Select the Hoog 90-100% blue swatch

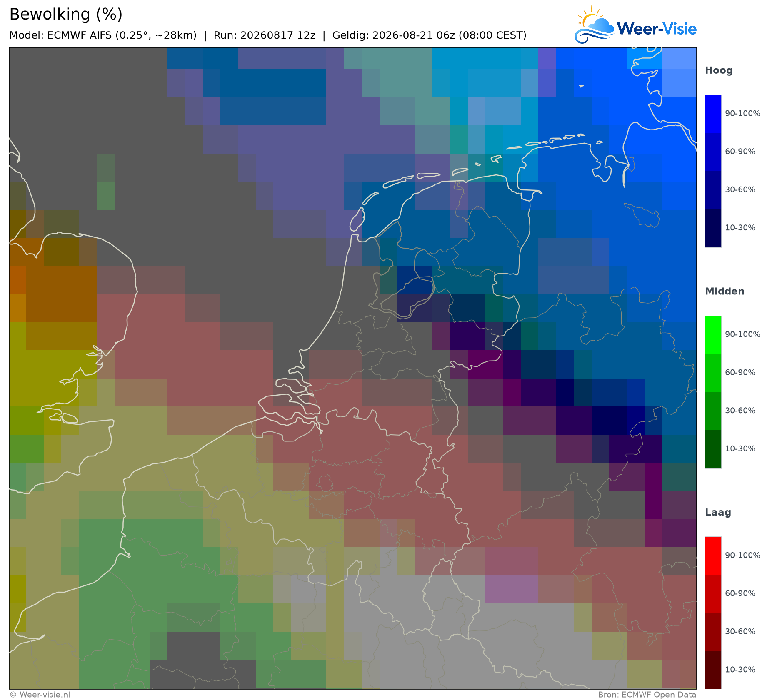[713, 114]
